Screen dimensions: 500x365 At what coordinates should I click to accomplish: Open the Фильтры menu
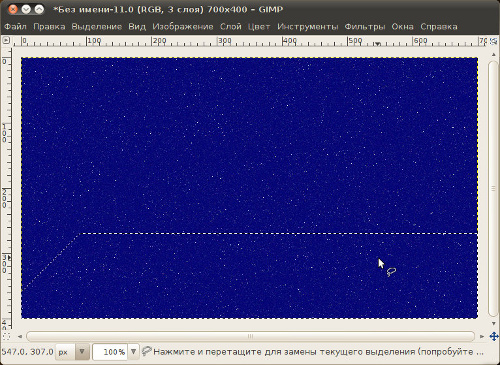365,27
